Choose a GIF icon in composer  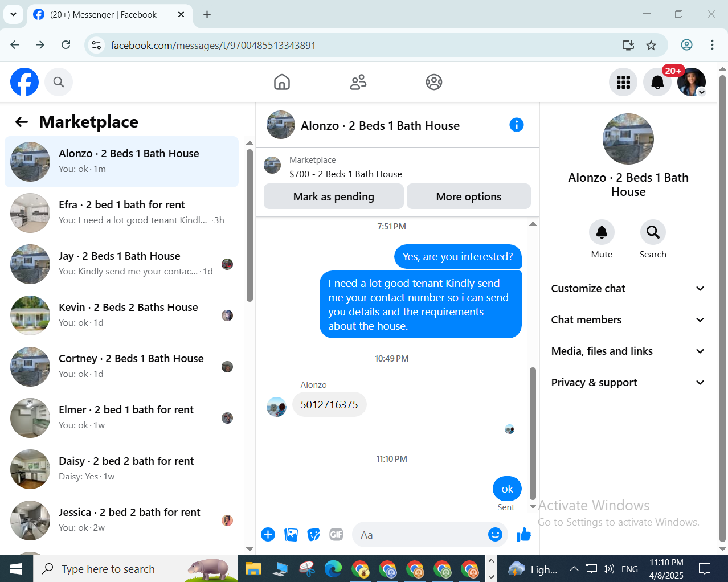[336, 535]
